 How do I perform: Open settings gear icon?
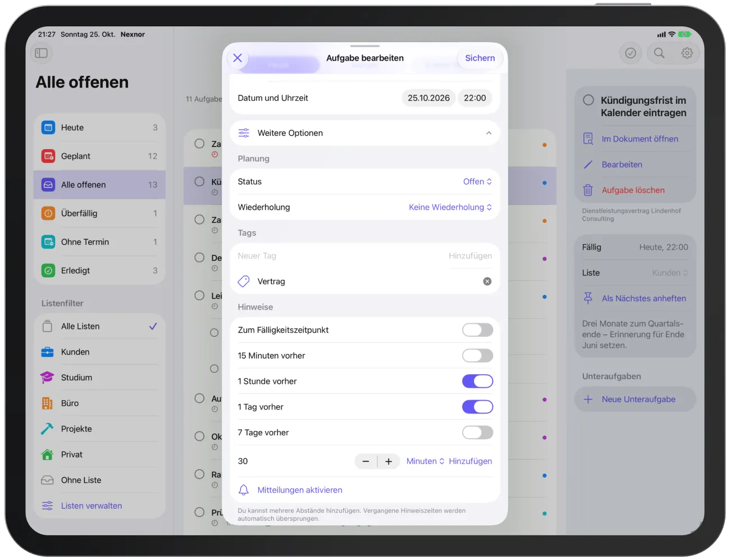coord(687,53)
